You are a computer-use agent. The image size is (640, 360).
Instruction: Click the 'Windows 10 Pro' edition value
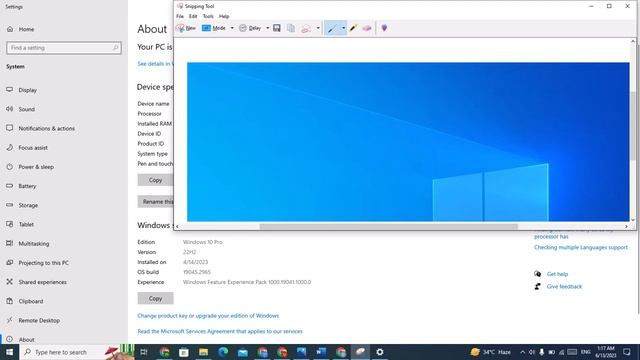[x=202, y=242]
